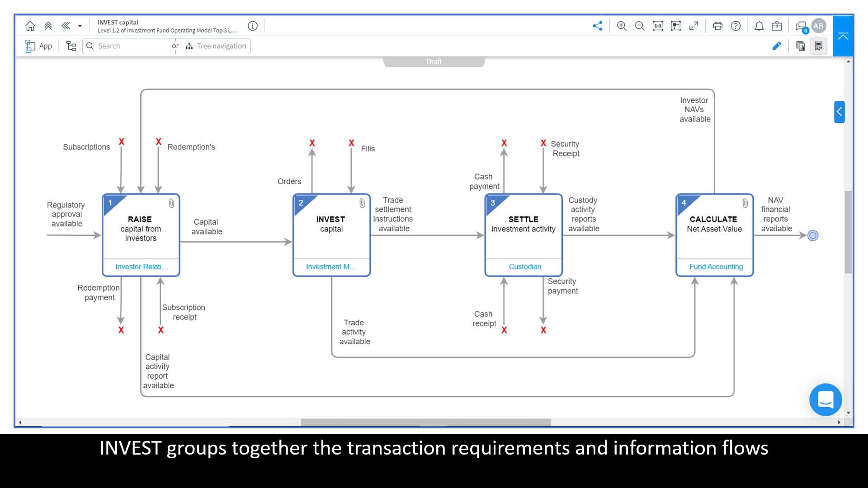Screen dimensions: 868x488
Task: Click the 'Capital activity report available' label
Action: coord(158,371)
